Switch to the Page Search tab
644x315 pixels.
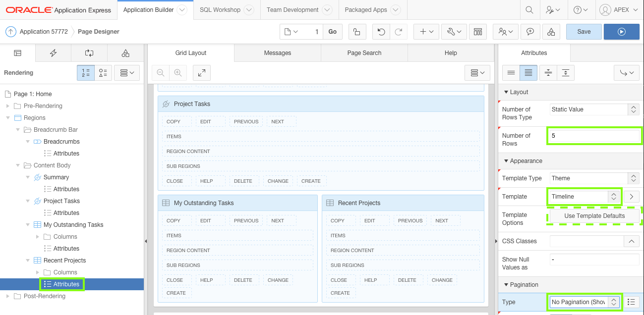click(x=364, y=53)
